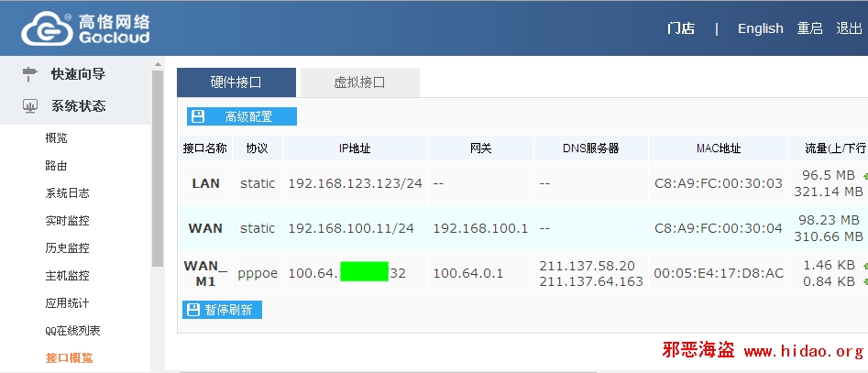Viewport: 868px width, 373px height.
Task: Click the Gocloud logo icon
Action: [43, 28]
